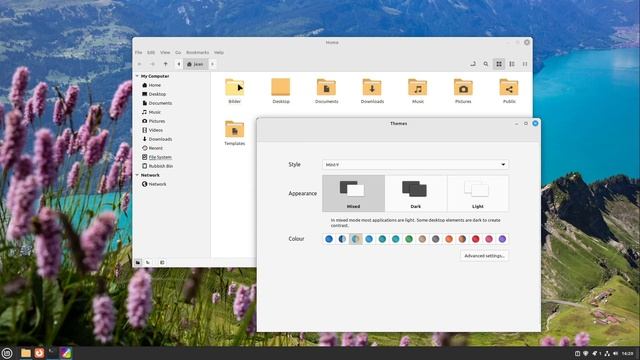
Task: Go back in the Home file window
Action: click(x=140, y=64)
